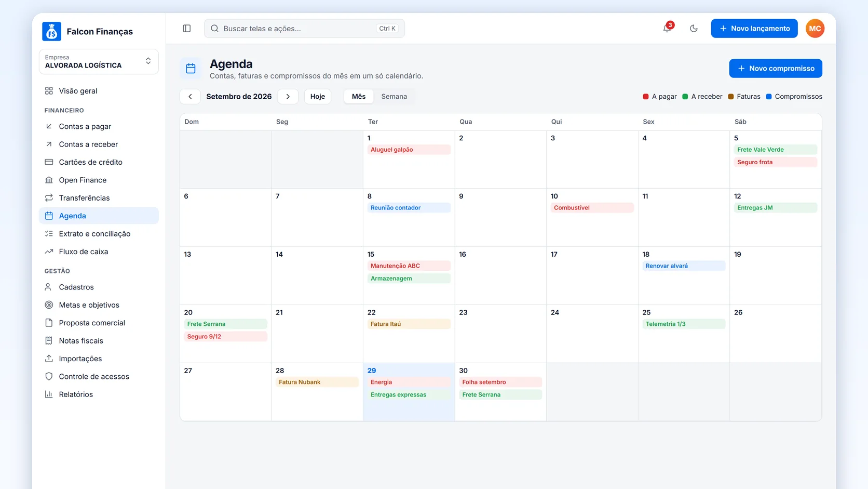The width and height of the screenshot is (868, 489).
Task: Open Fluxo de caixa
Action: [x=99, y=252]
